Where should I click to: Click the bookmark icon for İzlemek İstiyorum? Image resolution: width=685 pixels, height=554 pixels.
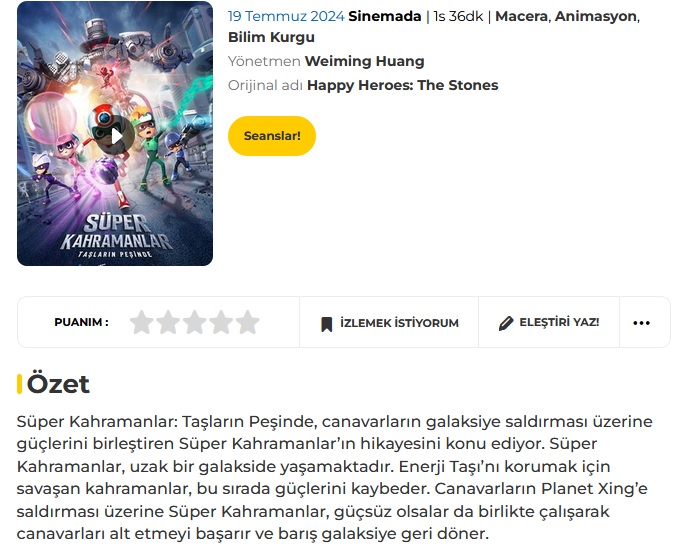click(x=326, y=324)
